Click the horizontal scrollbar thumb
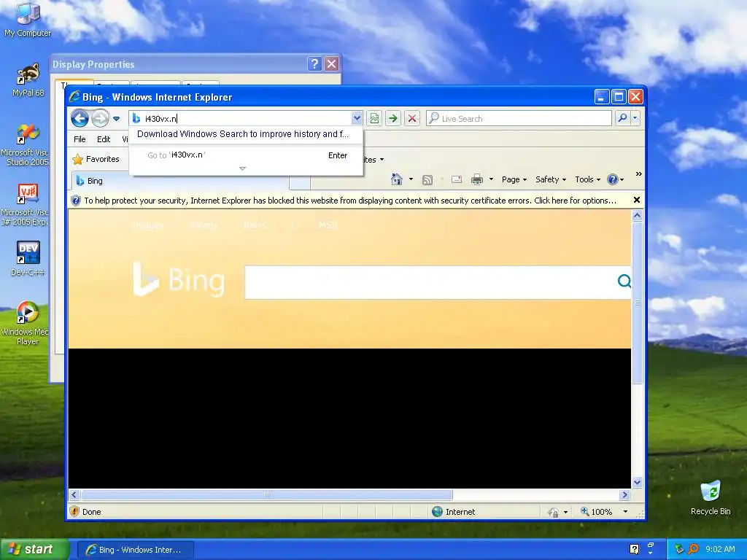Screen dimensions: 747x560 click(266, 495)
